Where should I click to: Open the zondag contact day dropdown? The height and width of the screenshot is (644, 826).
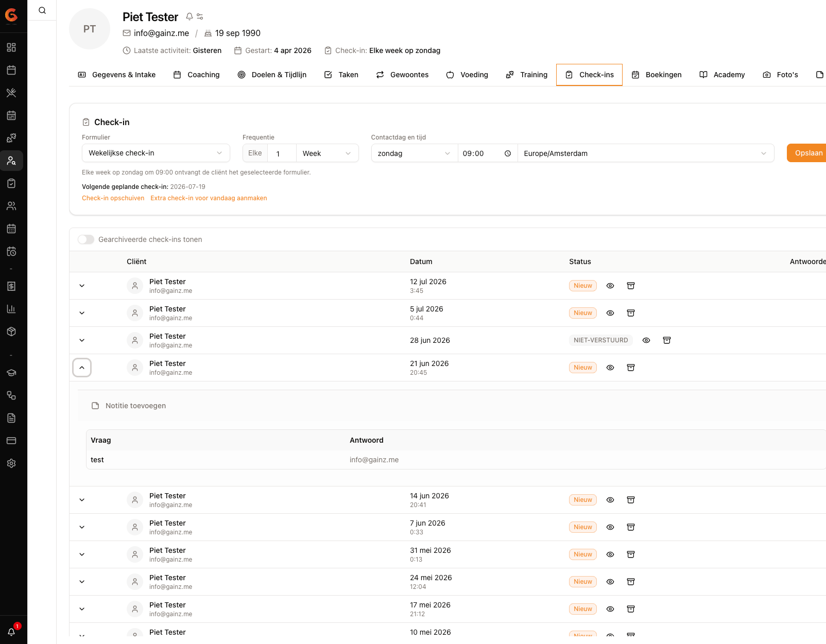pyautogui.click(x=415, y=153)
